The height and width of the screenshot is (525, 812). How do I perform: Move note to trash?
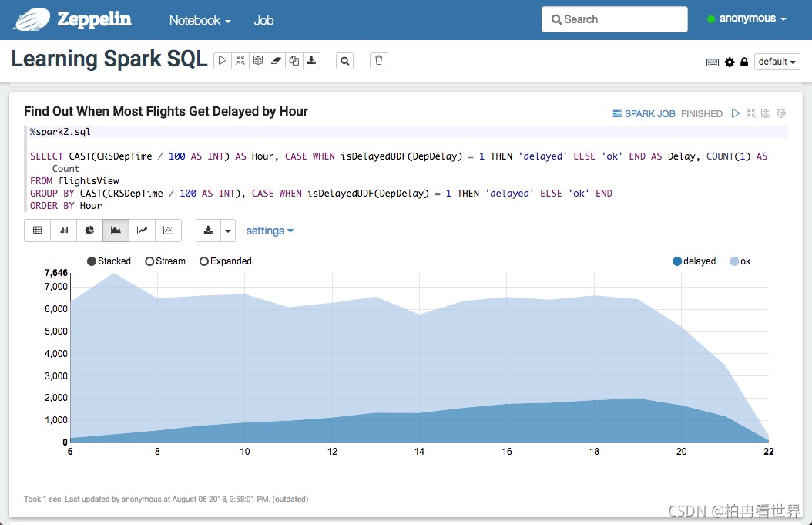[378, 61]
